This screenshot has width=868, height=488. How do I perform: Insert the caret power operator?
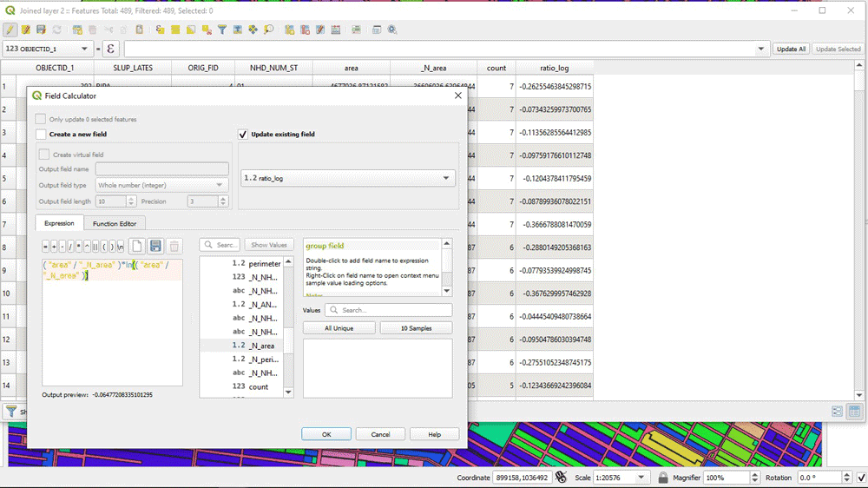[x=87, y=247]
